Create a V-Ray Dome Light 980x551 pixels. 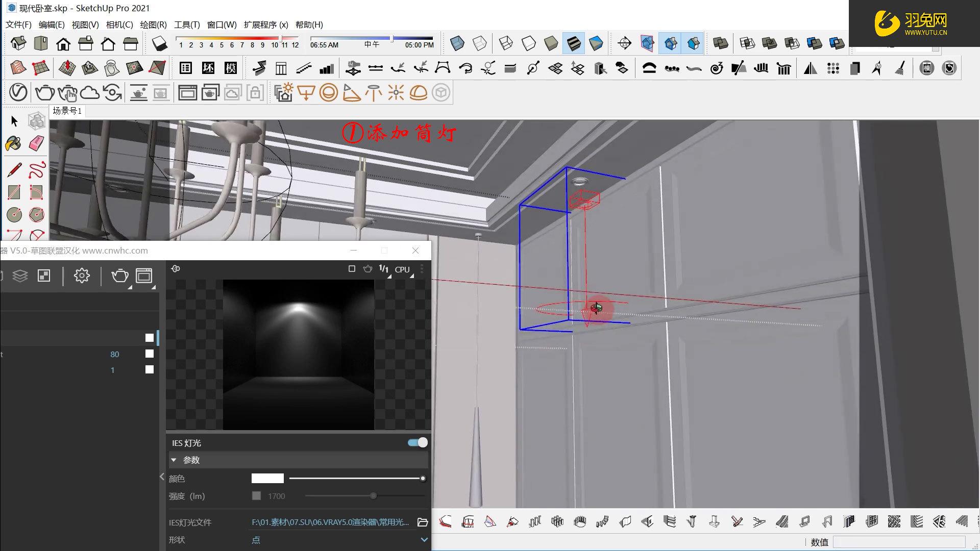[x=420, y=92]
